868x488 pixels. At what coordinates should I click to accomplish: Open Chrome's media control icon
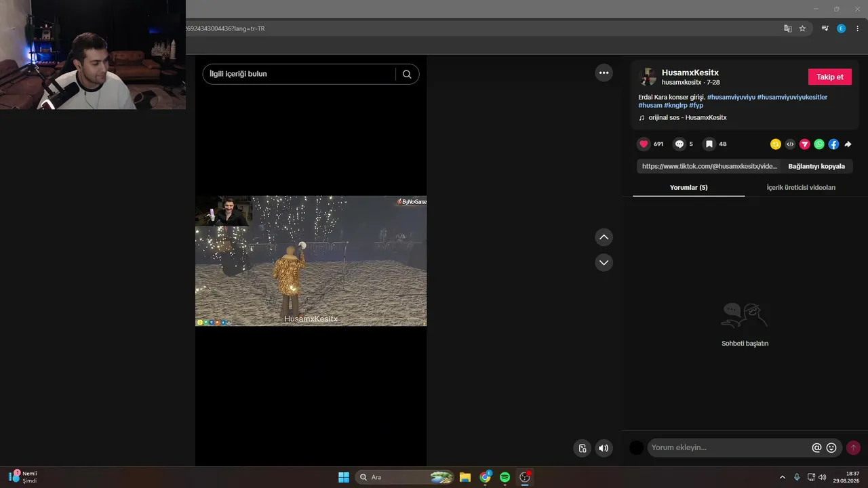(x=825, y=28)
